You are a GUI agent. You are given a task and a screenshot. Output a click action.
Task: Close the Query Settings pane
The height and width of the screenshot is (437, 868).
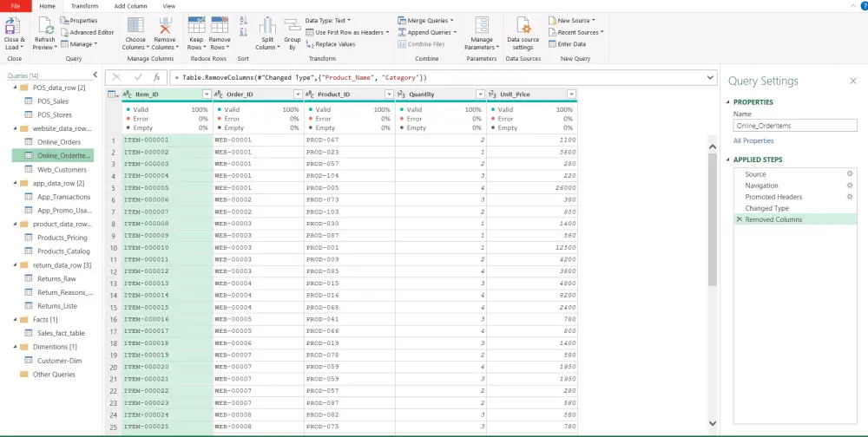coord(853,81)
